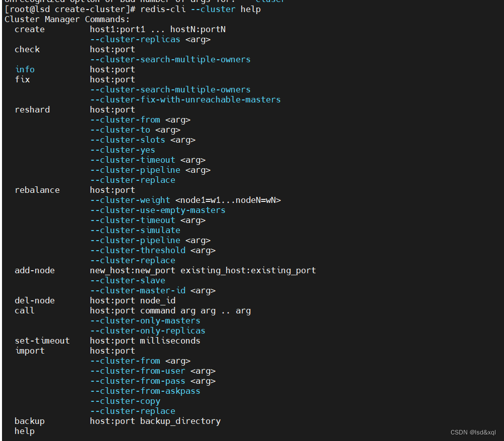The height and width of the screenshot is (441, 504).
Task: Click the blue 'info' command name
Action: tap(25, 69)
